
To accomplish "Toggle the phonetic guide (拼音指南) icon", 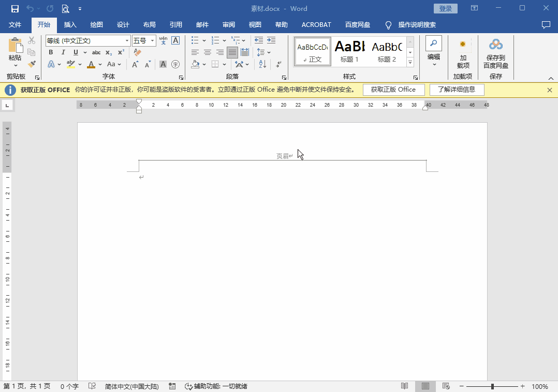I will pos(163,41).
